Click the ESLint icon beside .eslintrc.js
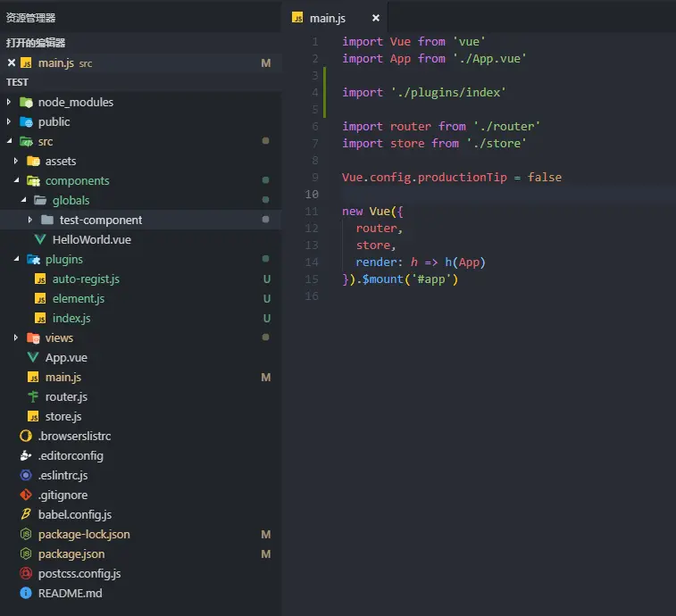 (x=26, y=475)
